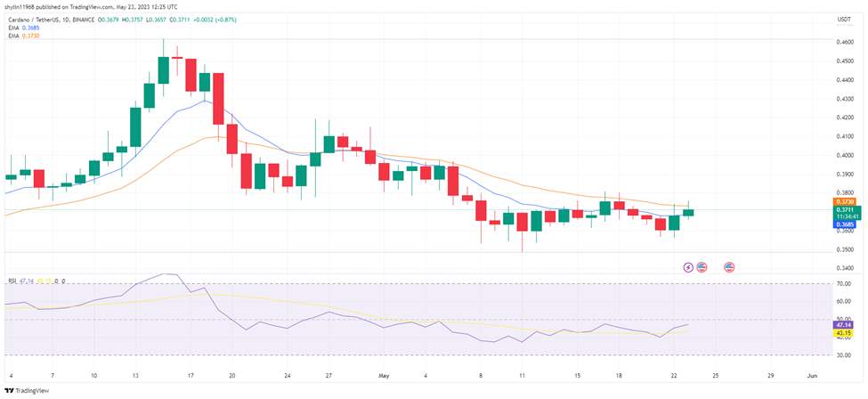Click the blue 0.3685 EMA price label

[846, 224]
